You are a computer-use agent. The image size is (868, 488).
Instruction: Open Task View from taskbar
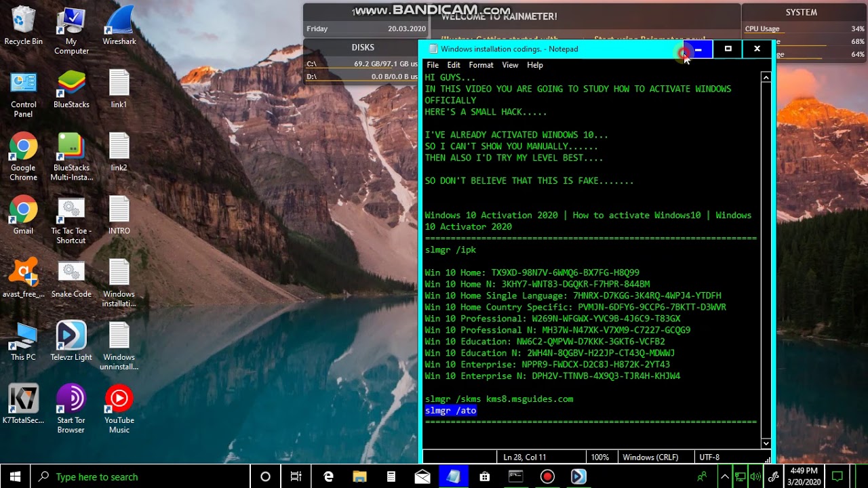296,476
